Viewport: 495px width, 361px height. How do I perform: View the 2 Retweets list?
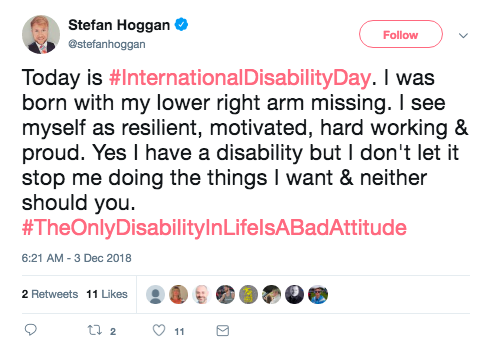pos(50,294)
